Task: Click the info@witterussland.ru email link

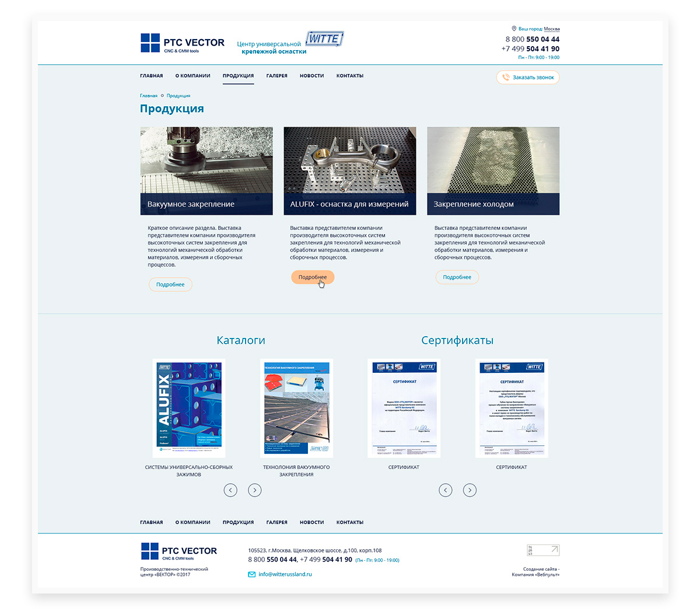Action: [285, 574]
